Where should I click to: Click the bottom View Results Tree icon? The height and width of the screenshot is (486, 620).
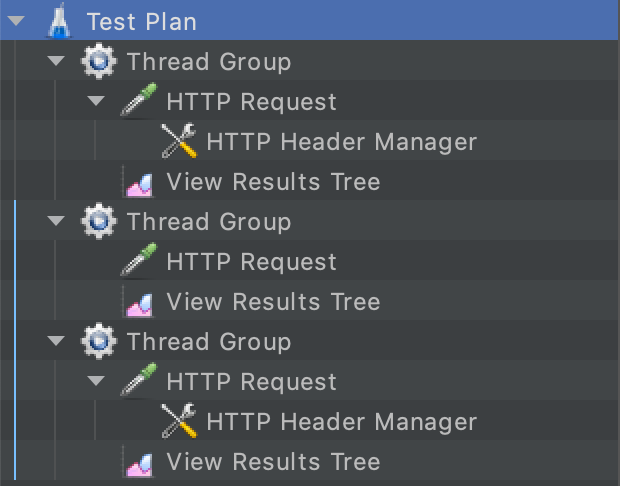(x=139, y=462)
